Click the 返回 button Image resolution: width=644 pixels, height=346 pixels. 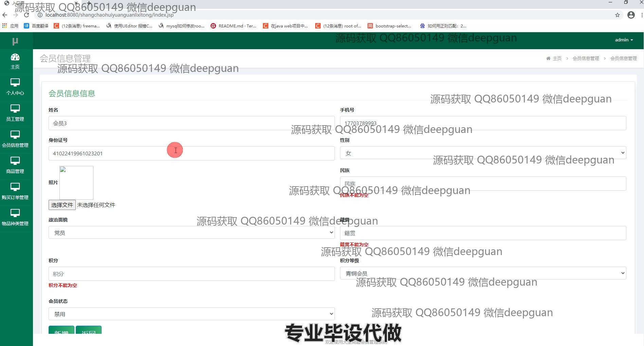(x=89, y=330)
